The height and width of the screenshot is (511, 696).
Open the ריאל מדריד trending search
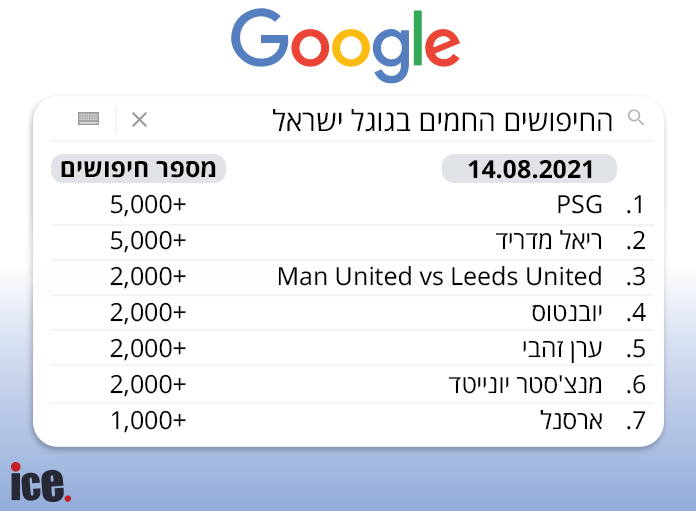[549, 241]
